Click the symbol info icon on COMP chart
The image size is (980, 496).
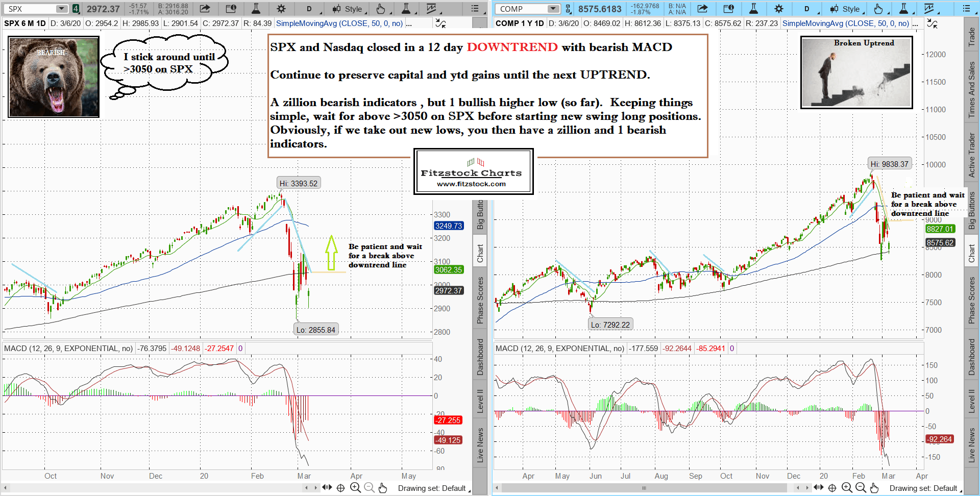(x=728, y=9)
